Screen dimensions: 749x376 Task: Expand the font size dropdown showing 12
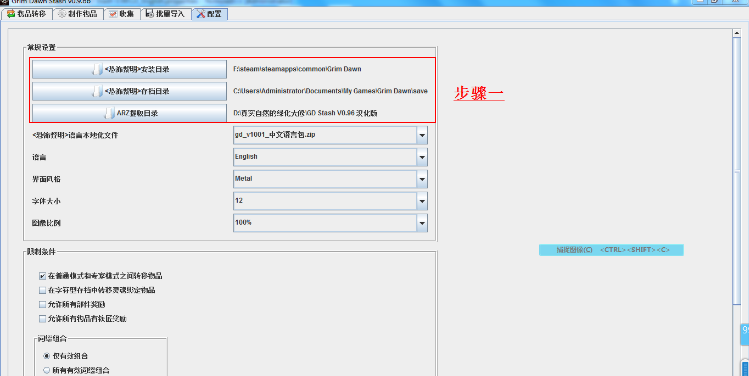[x=330, y=201]
